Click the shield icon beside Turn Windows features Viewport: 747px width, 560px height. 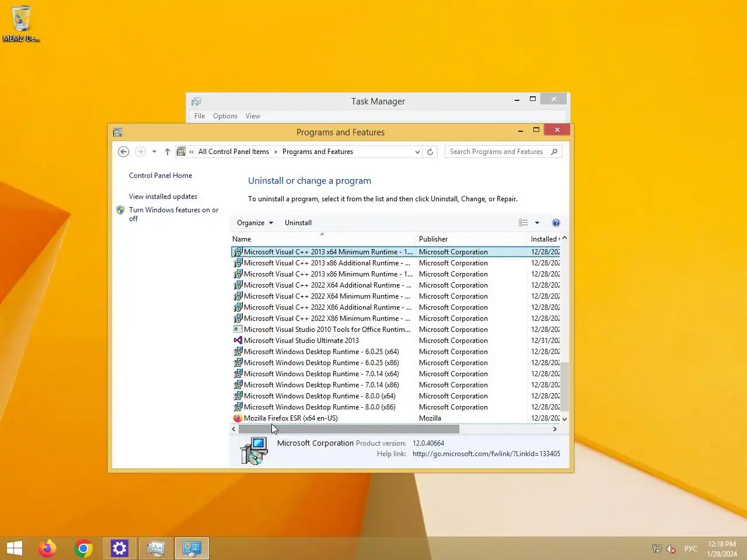tap(120, 210)
